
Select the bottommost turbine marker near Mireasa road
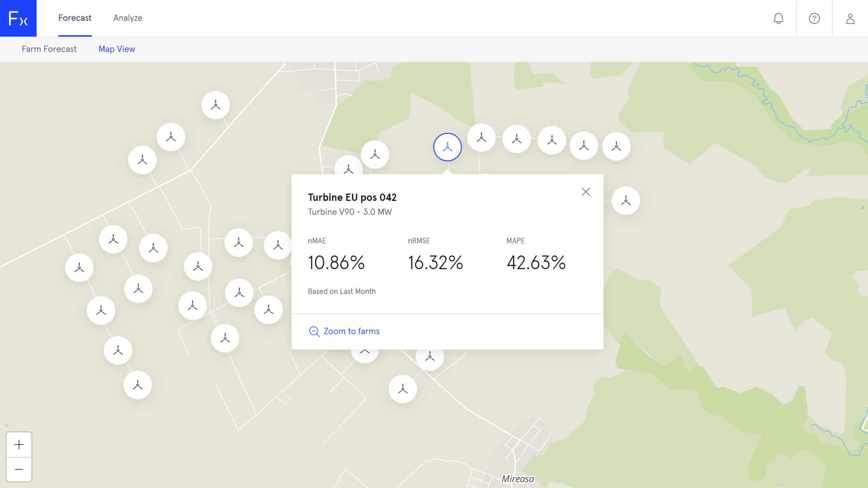pos(403,389)
